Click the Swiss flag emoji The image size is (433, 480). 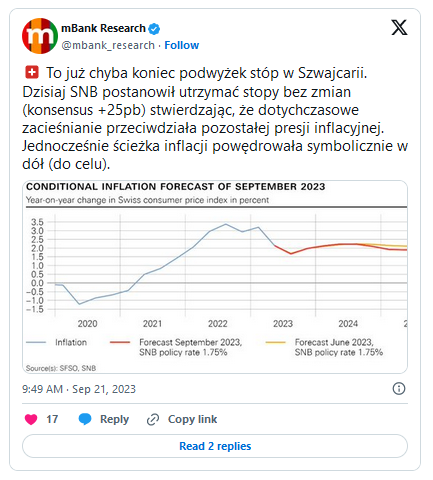point(32,72)
